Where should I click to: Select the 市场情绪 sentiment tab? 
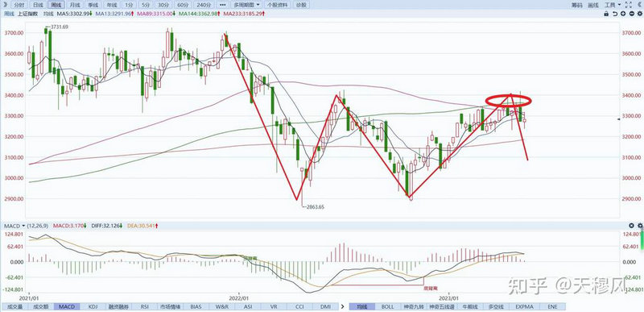click(170, 306)
